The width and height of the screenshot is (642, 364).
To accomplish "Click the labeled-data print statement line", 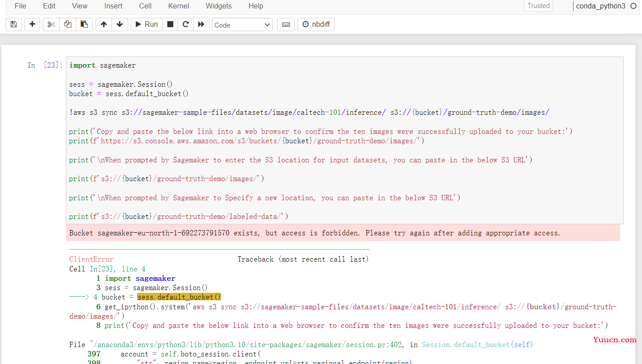I will pos(178,217).
